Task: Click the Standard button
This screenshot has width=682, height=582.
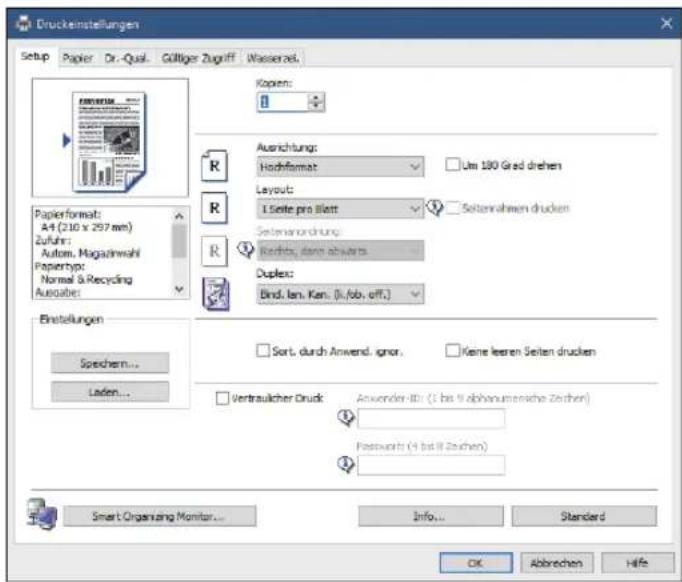Action: click(x=584, y=516)
